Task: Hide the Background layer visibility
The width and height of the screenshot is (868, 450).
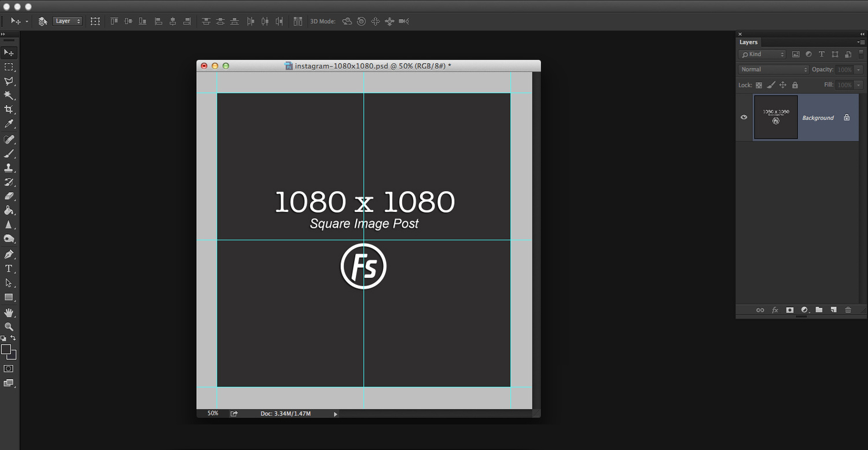Action: (744, 117)
